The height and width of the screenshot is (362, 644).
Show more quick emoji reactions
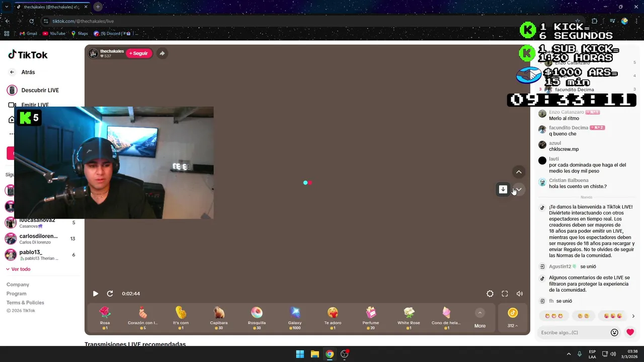point(633,316)
